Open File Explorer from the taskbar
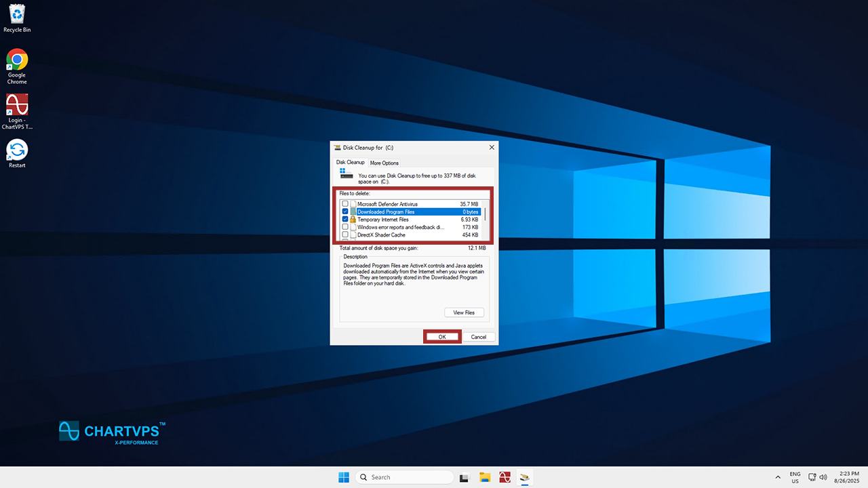This screenshot has height=488, width=868. pos(484,477)
